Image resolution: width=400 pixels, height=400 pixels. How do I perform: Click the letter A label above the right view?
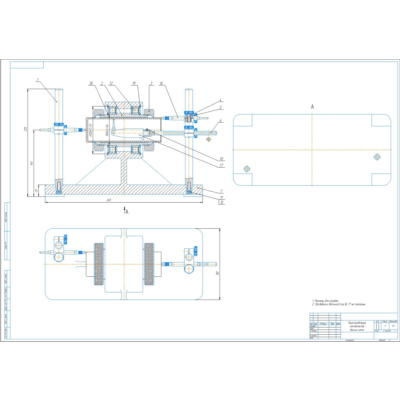[x=312, y=107]
